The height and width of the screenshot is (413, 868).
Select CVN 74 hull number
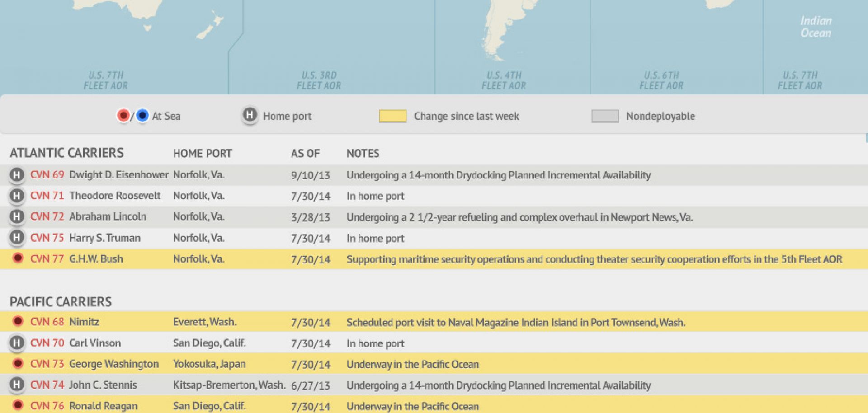(47, 385)
